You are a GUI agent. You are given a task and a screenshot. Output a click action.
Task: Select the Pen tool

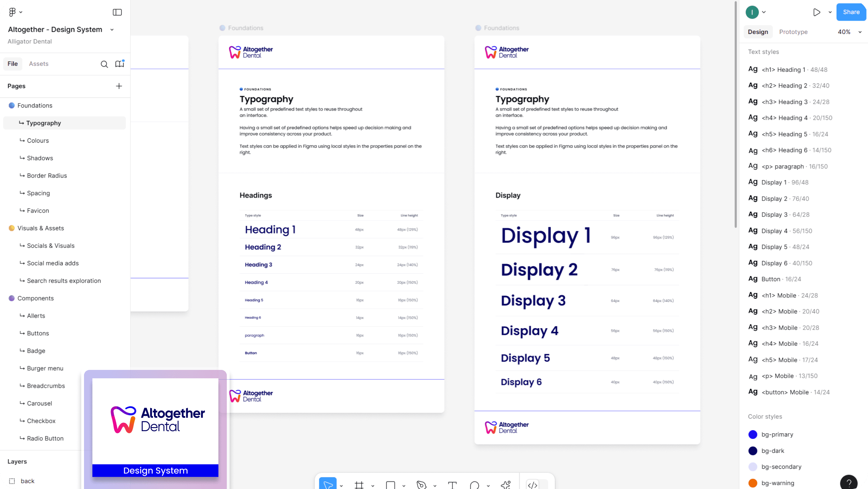point(421,485)
